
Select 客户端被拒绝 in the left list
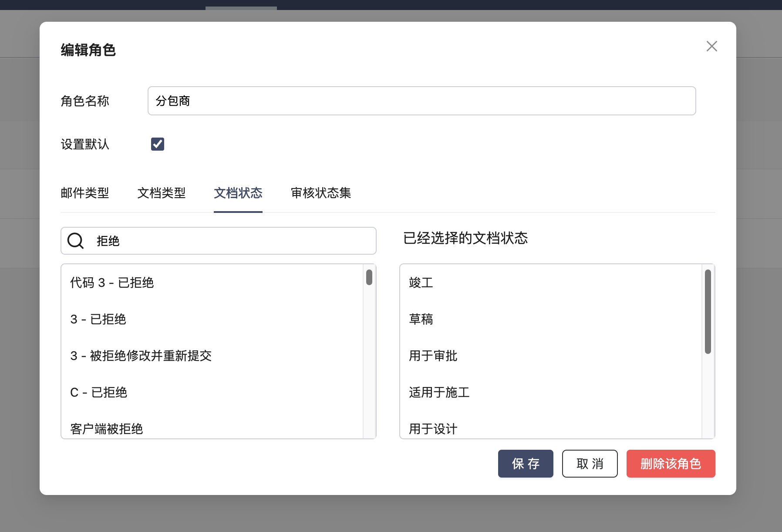point(107,429)
